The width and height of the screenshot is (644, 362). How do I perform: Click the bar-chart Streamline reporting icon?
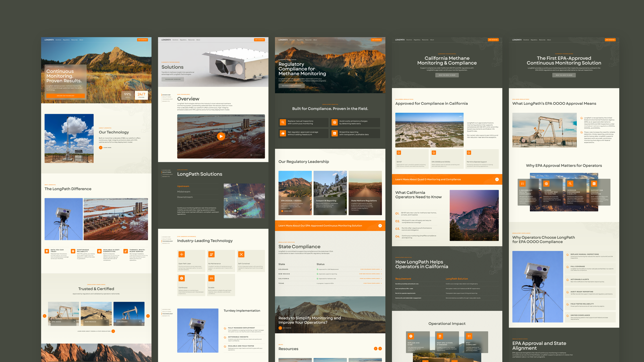click(334, 133)
